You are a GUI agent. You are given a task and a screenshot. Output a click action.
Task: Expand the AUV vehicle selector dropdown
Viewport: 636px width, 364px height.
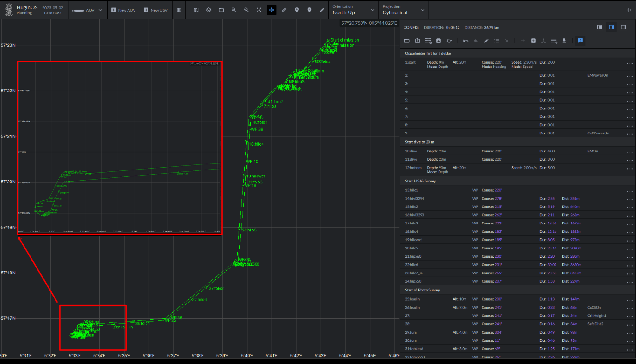[100, 10]
